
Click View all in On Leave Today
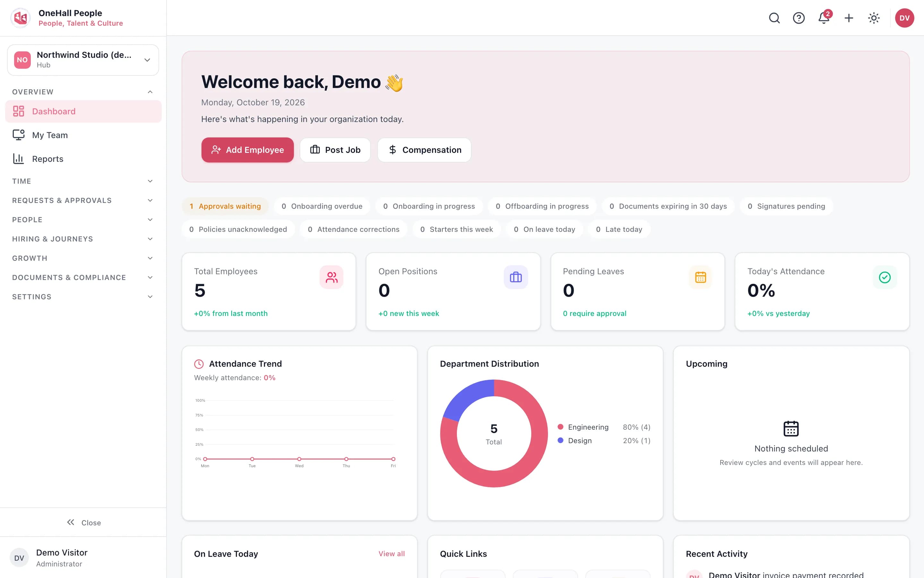coord(391,554)
